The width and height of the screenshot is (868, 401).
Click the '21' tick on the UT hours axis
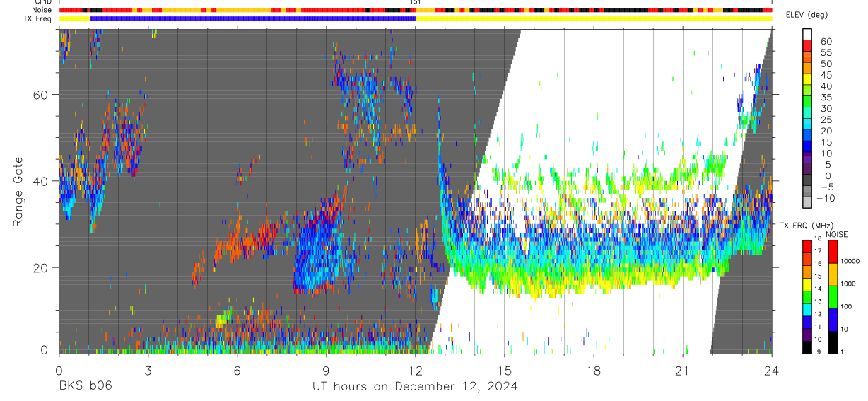click(x=683, y=370)
